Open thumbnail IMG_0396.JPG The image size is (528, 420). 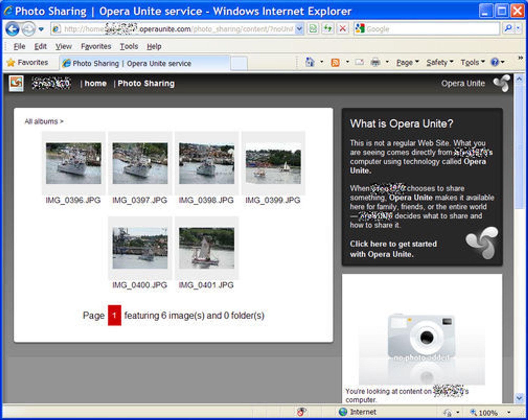[73, 163]
